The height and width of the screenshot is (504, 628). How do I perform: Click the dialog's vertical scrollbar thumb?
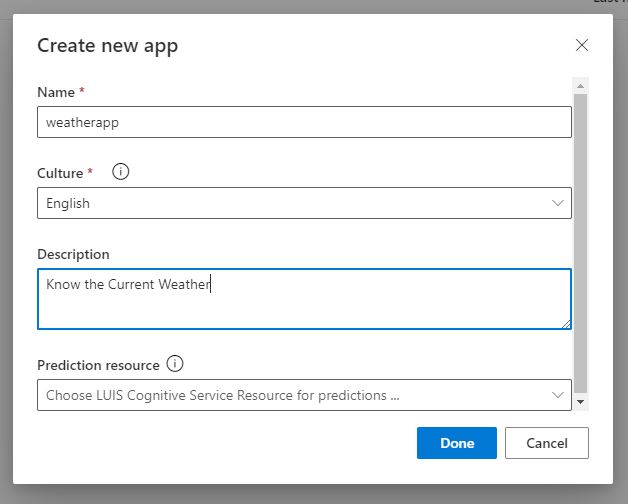coord(581,240)
